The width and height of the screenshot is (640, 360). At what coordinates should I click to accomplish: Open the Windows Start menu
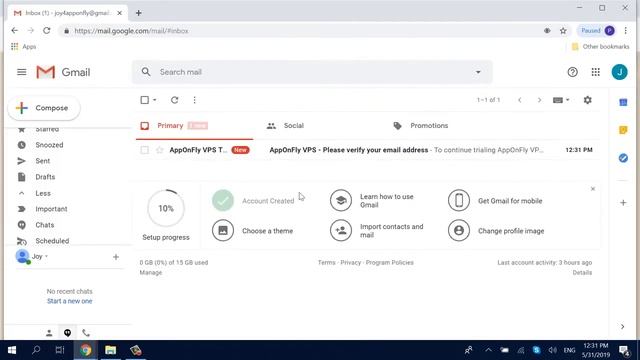[x=12, y=350]
